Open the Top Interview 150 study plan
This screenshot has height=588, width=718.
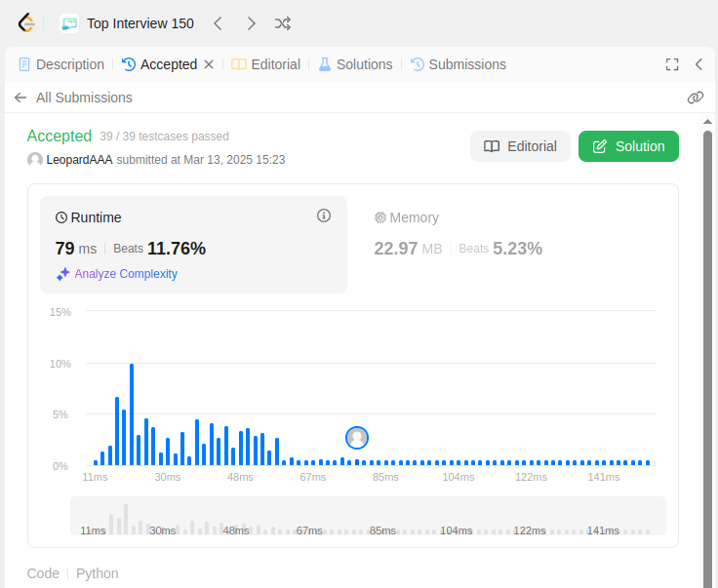pyautogui.click(x=140, y=23)
